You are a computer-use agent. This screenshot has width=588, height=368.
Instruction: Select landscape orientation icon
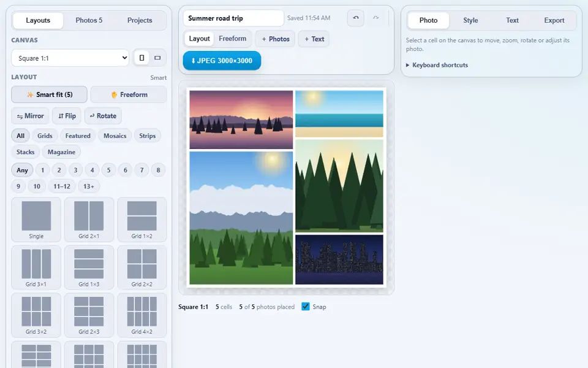pyautogui.click(x=157, y=58)
